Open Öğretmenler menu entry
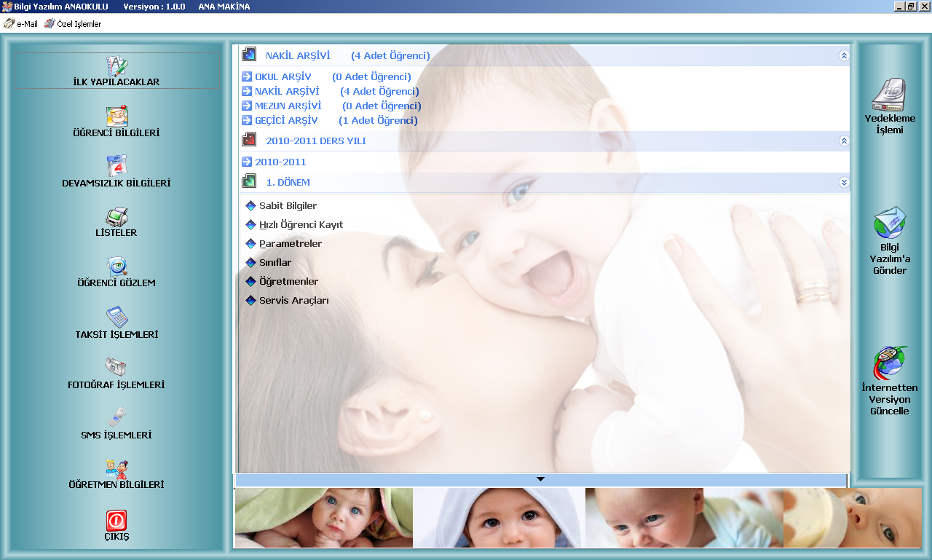932x560 pixels. [288, 282]
